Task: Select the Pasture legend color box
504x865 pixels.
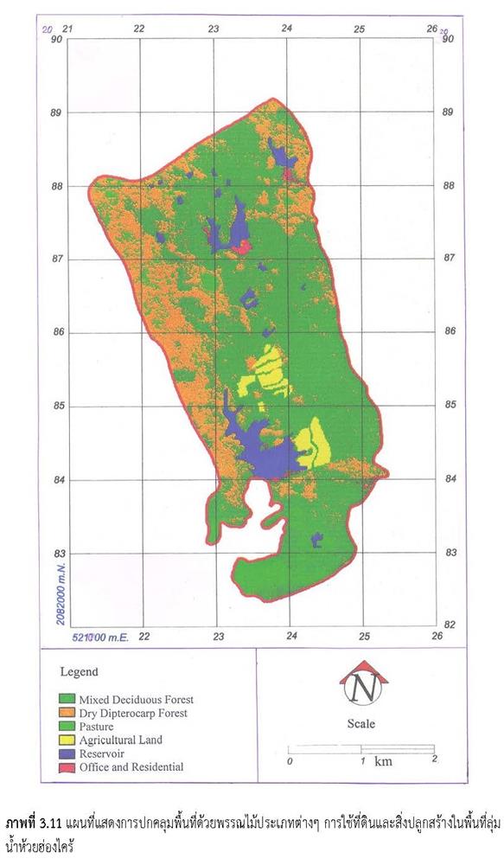Action: click(x=67, y=727)
